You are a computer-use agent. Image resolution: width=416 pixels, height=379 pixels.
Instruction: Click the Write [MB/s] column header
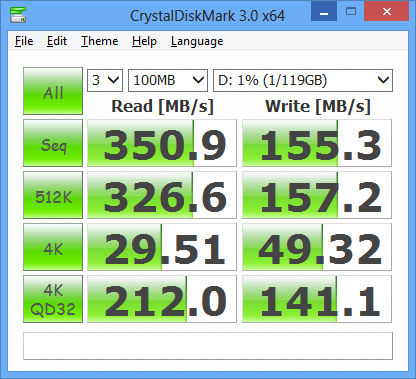318,106
